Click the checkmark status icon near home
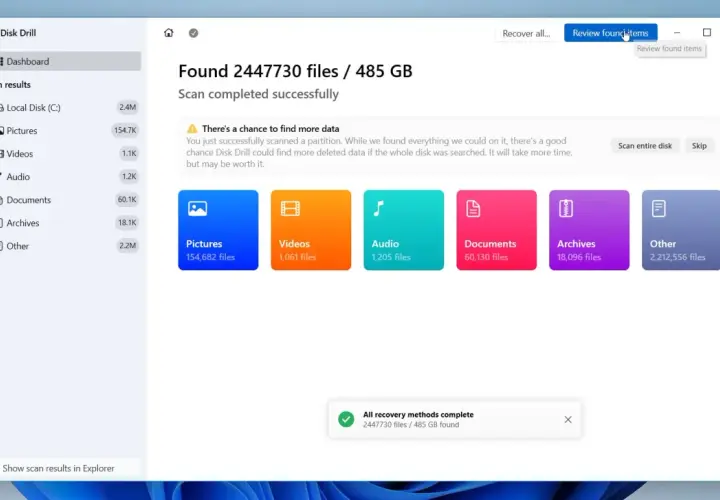This screenshot has width=720, height=500. 193,33
